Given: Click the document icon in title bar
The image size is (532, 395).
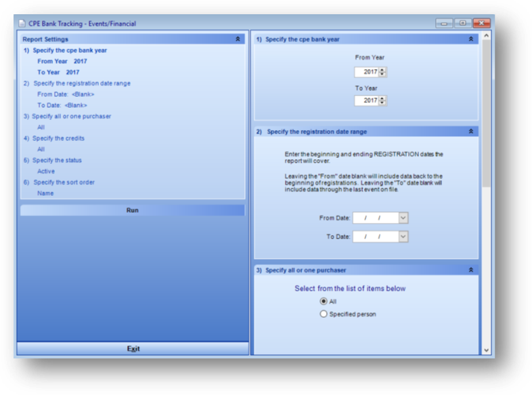Looking at the screenshot, I should [22, 24].
